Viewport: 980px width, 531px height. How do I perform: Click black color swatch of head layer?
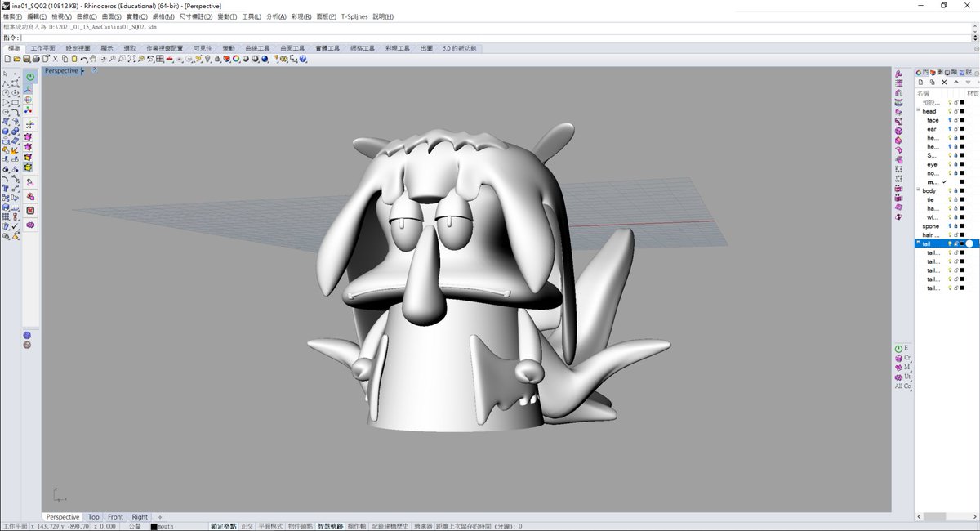click(x=962, y=111)
